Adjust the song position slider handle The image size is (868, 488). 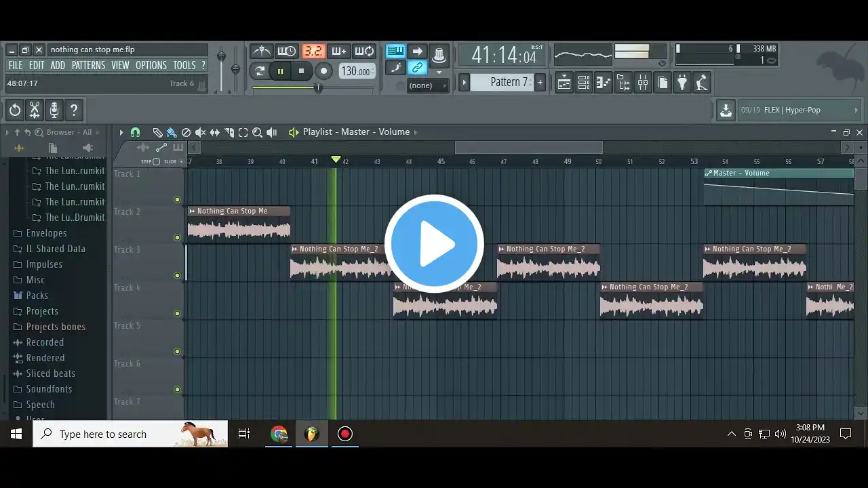coord(317,87)
